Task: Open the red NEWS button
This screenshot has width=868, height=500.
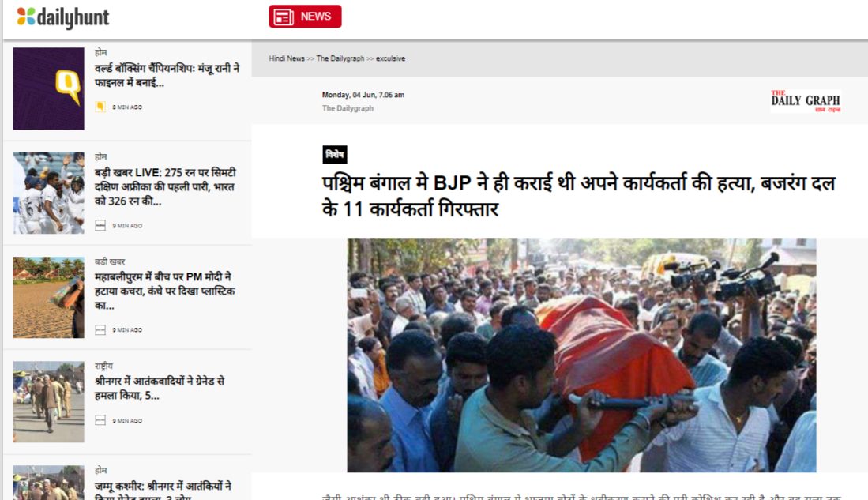Action: (x=305, y=17)
